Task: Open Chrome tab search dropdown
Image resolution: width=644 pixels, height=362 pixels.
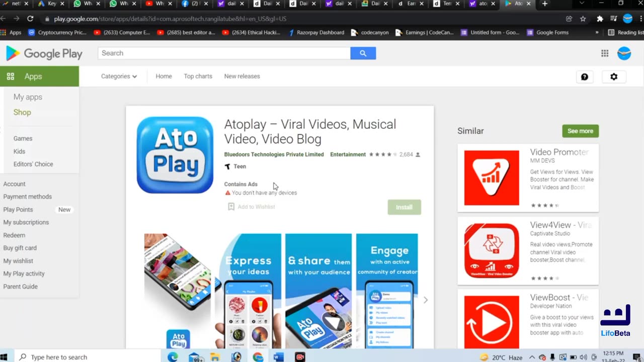Action: pyautogui.click(x=582, y=4)
